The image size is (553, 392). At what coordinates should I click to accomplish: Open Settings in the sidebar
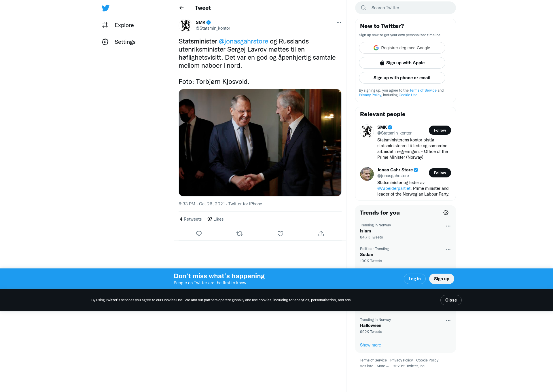click(119, 42)
